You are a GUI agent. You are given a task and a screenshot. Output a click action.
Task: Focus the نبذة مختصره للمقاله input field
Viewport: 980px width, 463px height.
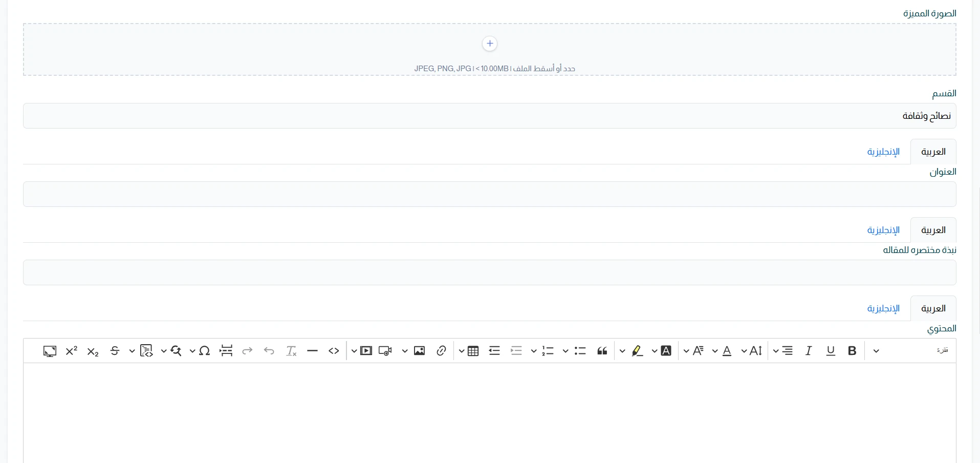point(490,272)
